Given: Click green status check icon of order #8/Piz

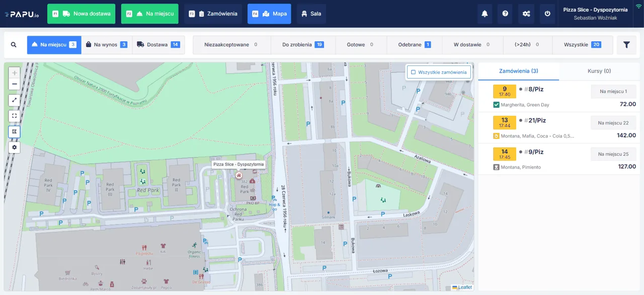Looking at the screenshot, I should pos(497,105).
